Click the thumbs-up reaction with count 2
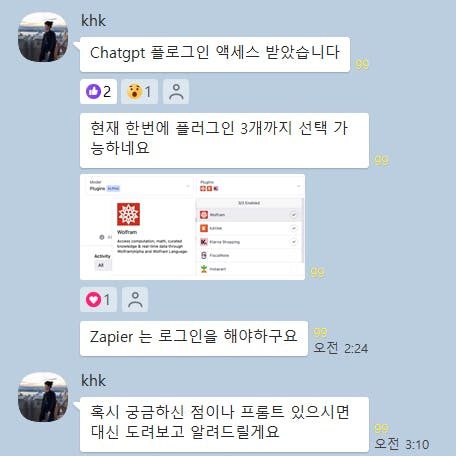The image size is (456, 456). pos(98,92)
